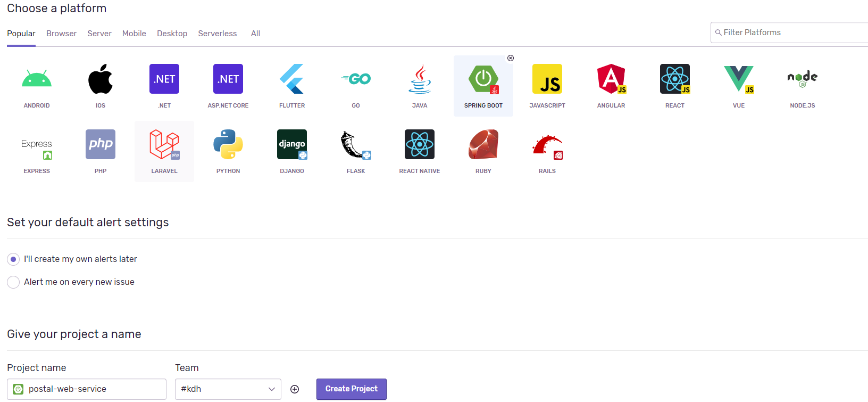Choose the iOS Apple platform icon
Image resolution: width=868 pixels, height=402 pixels.
[101, 79]
